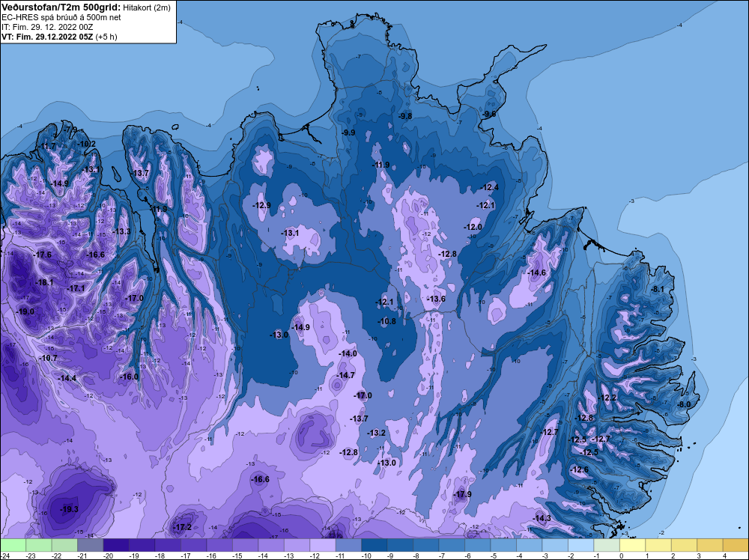Select the legend swatch labeled -17

coord(193,545)
